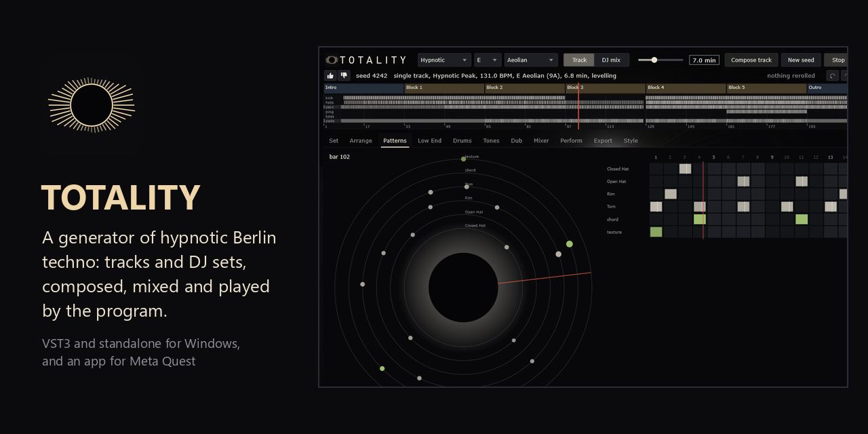Open the Aeolian scale dropdown
This screenshot has height=434, width=868.
[x=531, y=60]
